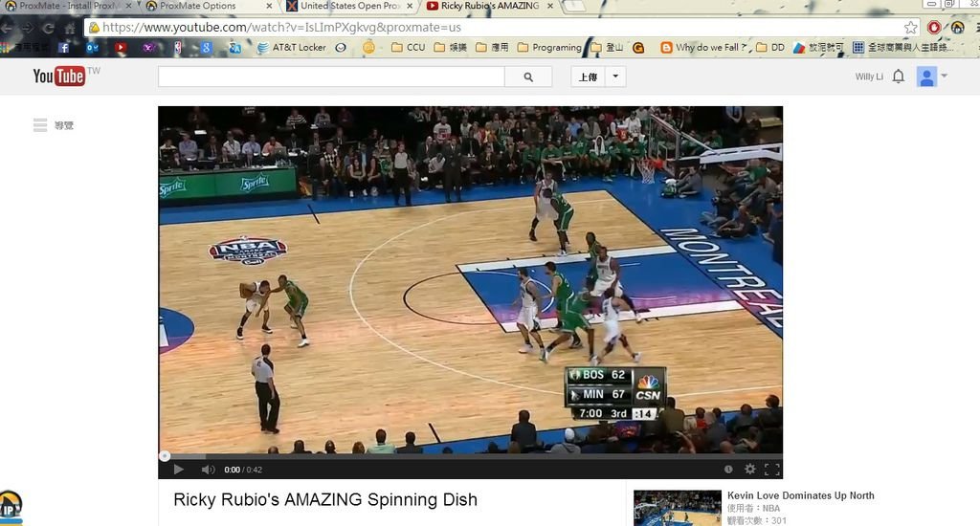This screenshot has width=980, height=526.
Task: Open the 應用 bookmarks folder
Action: [x=492, y=48]
